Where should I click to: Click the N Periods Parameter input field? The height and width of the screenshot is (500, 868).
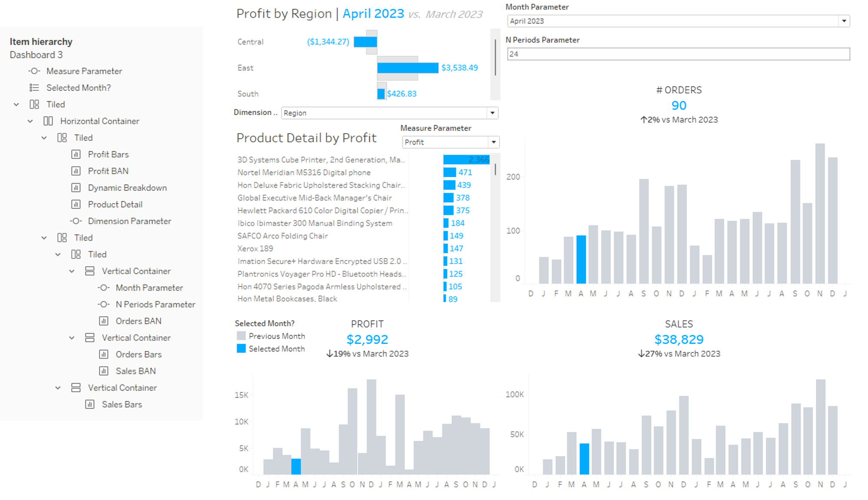(x=678, y=54)
